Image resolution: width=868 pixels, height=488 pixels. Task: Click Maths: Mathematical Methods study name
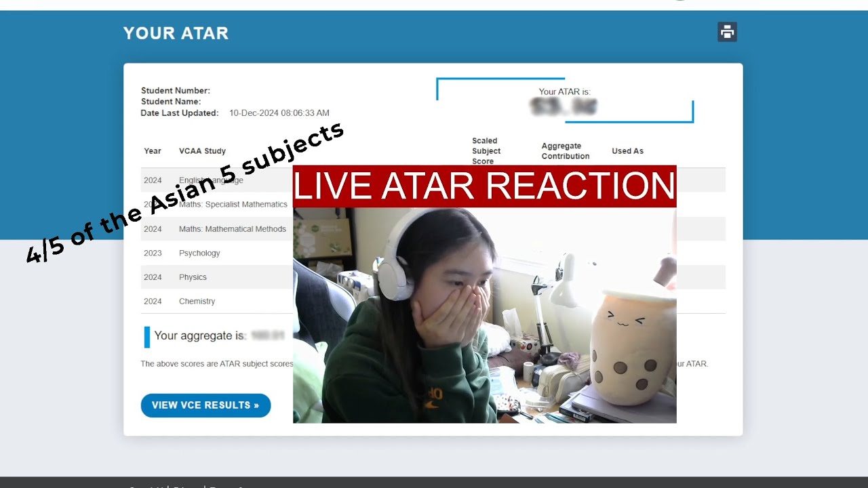(x=233, y=229)
